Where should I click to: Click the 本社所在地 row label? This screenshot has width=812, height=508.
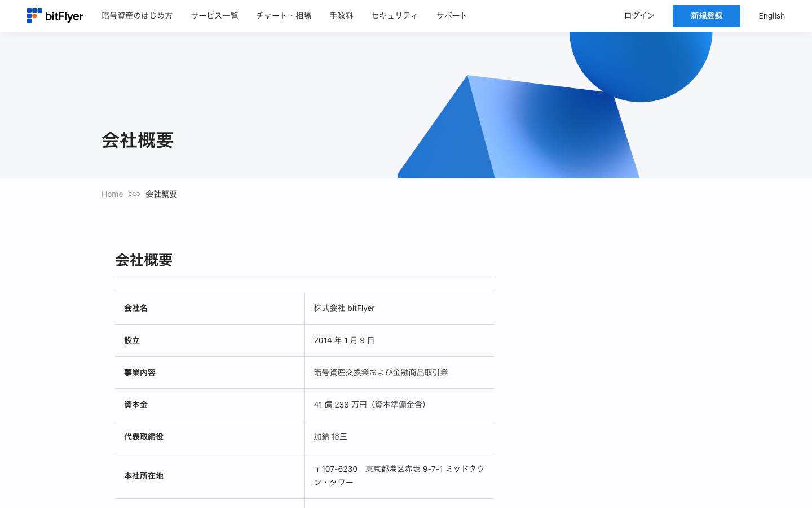click(x=144, y=476)
